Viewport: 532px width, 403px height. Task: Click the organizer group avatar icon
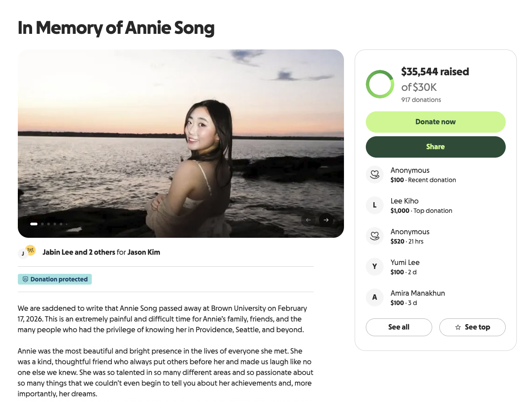30,250
